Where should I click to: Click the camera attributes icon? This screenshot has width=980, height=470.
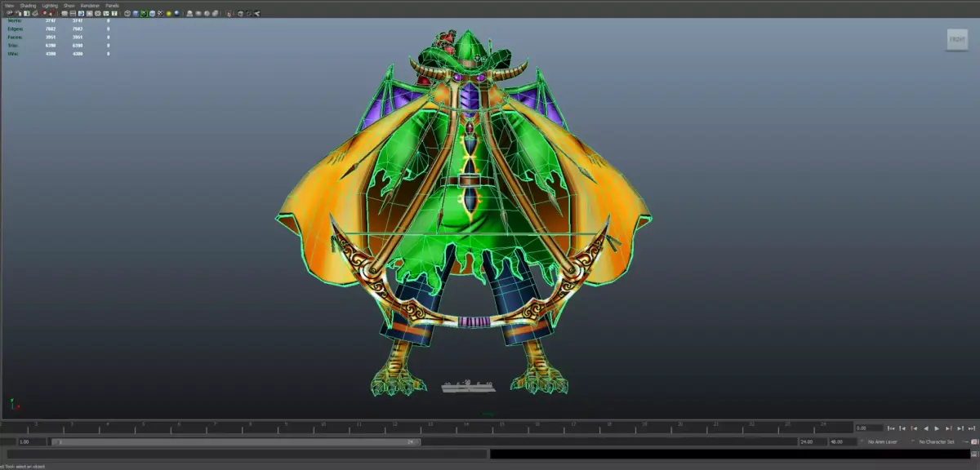18,13
